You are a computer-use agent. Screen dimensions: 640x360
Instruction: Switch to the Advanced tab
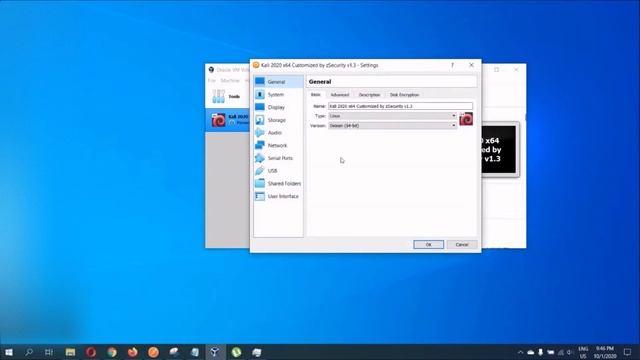(x=340, y=95)
